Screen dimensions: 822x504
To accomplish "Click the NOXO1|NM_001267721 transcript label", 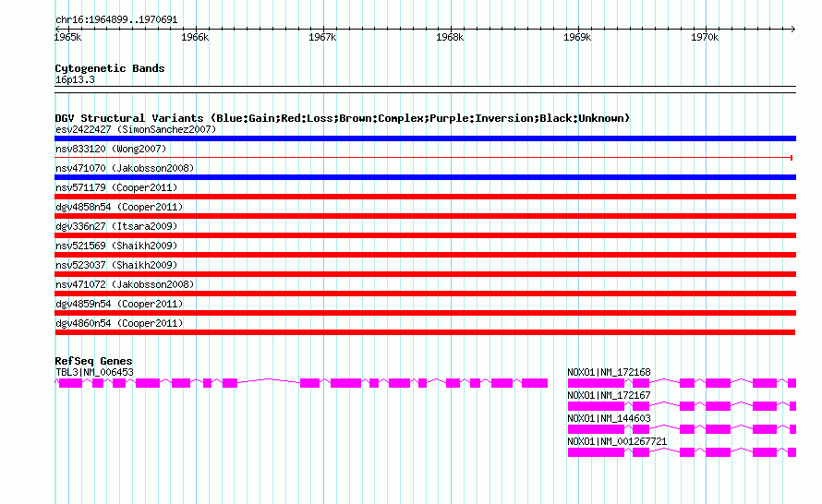I will [x=617, y=441].
